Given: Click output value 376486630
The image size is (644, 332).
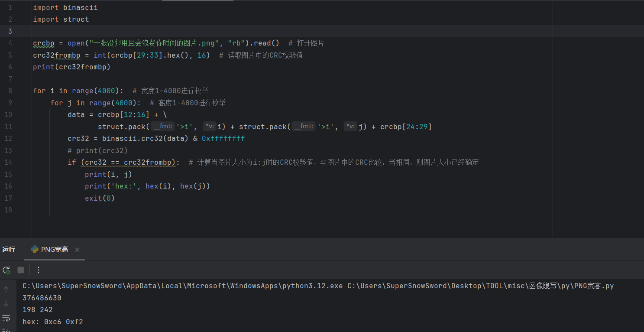Looking at the screenshot, I should point(42,298).
